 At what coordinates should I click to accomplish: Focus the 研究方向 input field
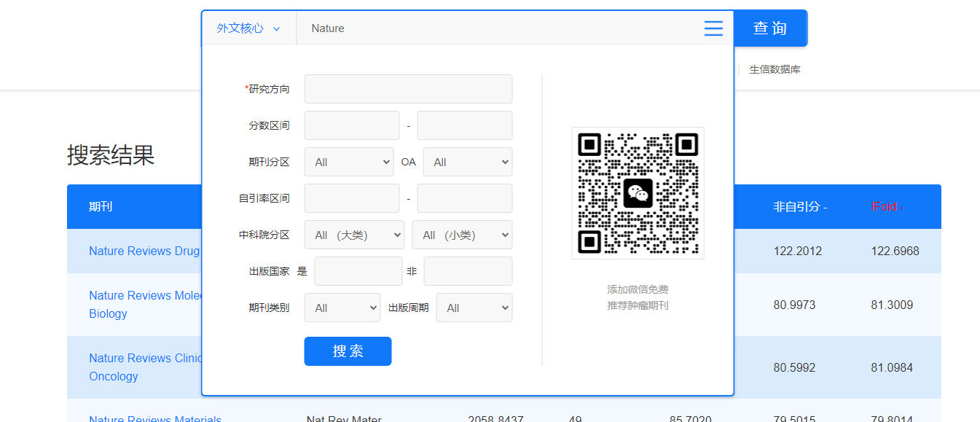[408, 89]
